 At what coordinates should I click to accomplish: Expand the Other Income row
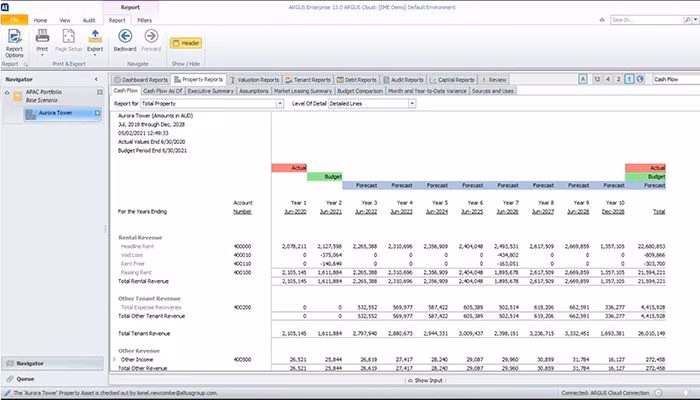point(114,359)
